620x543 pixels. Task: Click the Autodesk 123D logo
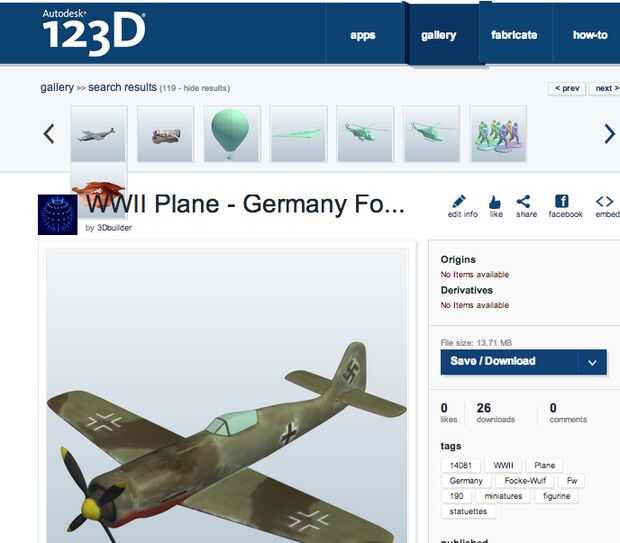point(94,33)
